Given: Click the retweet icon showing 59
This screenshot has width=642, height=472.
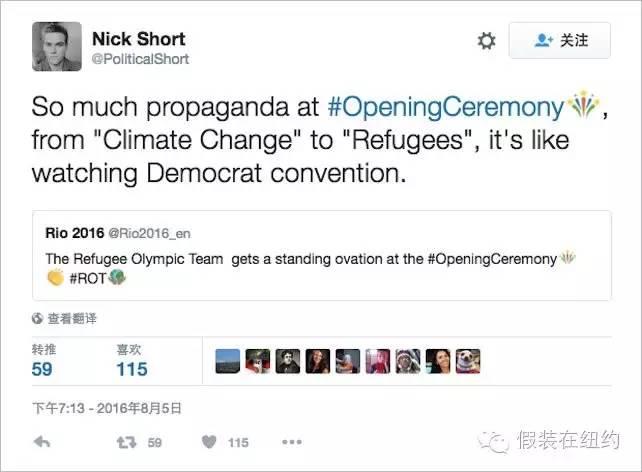Looking at the screenshot, I should tap(126, 442).
